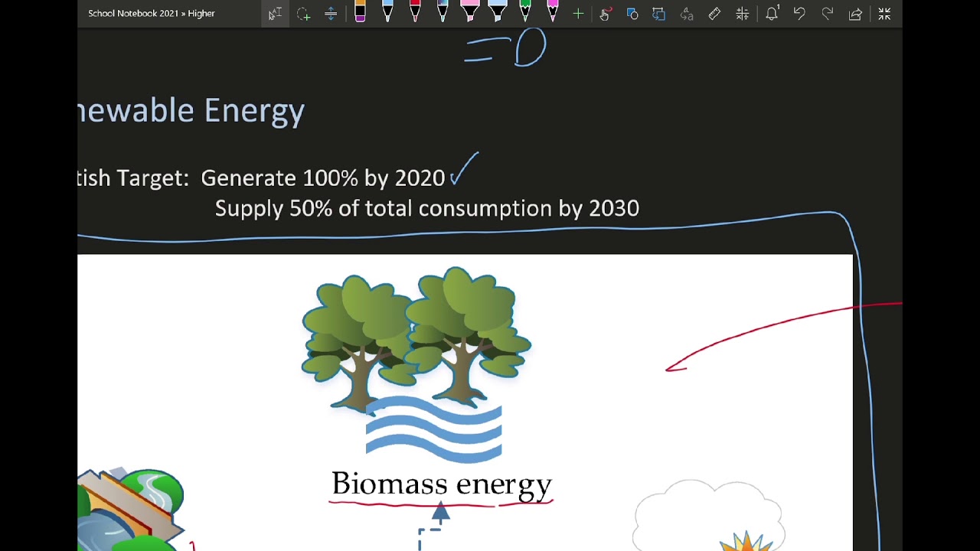980x551 pixels.
Task: Open the Shapes tool
Action: pos(632,14)
